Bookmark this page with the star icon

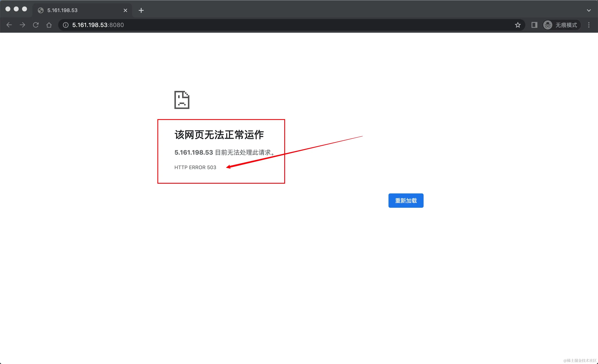518,25
